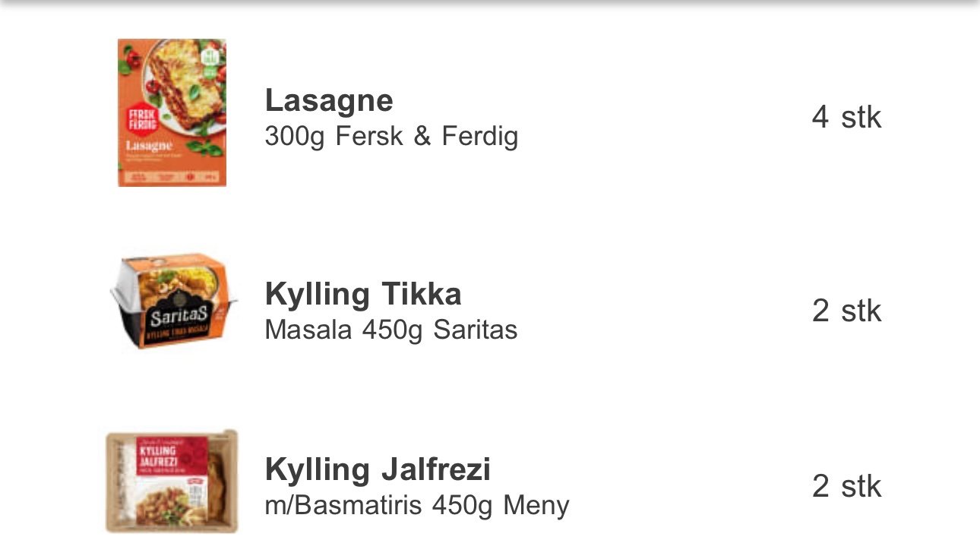Open the Kylling Jalfrezi tray image
The image size is (980, 559).
pos(172,482)
